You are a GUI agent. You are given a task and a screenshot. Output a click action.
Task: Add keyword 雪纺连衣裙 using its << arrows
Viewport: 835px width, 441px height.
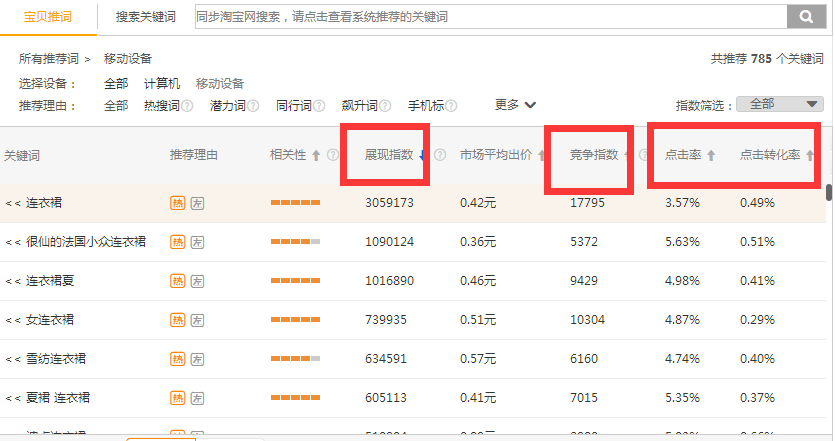(x=13, y=359)
